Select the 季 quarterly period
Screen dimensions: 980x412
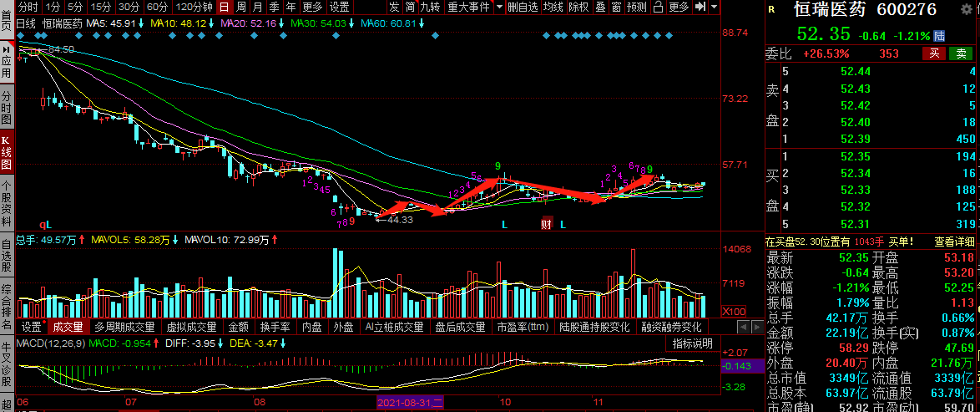[275, 7]
